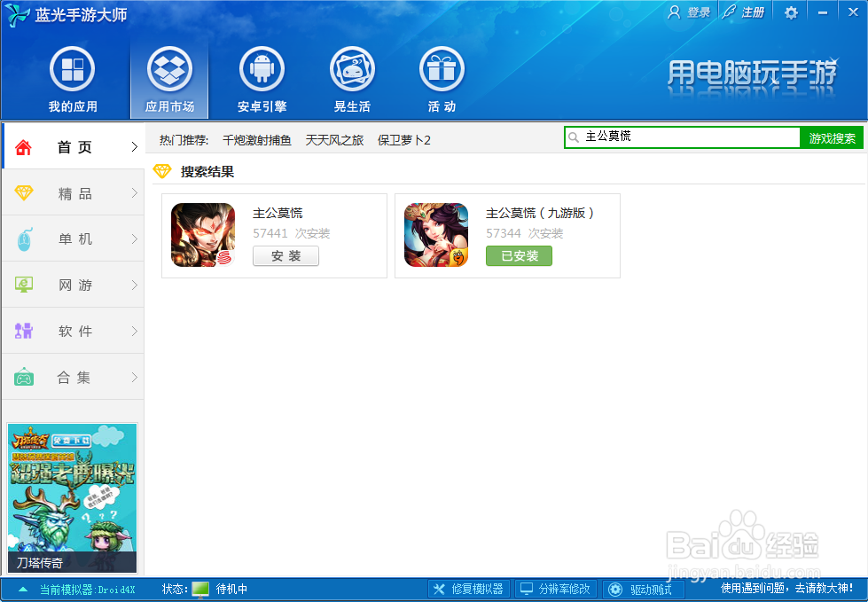The image size is (868, 602).
Task: Click the 登录 login link
Action: click(x=689, y=12)
